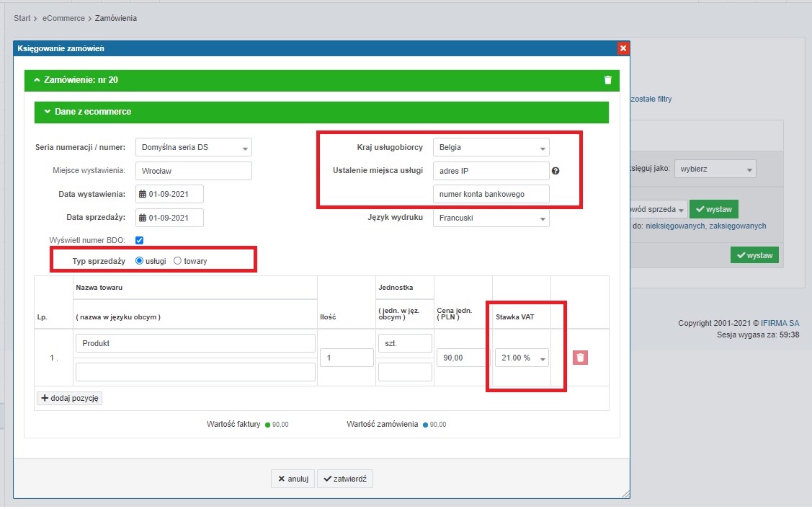Viewport: 812px width, 509px height.
Task: Click the dodaj pozycję button
Action: pos(69,398)
